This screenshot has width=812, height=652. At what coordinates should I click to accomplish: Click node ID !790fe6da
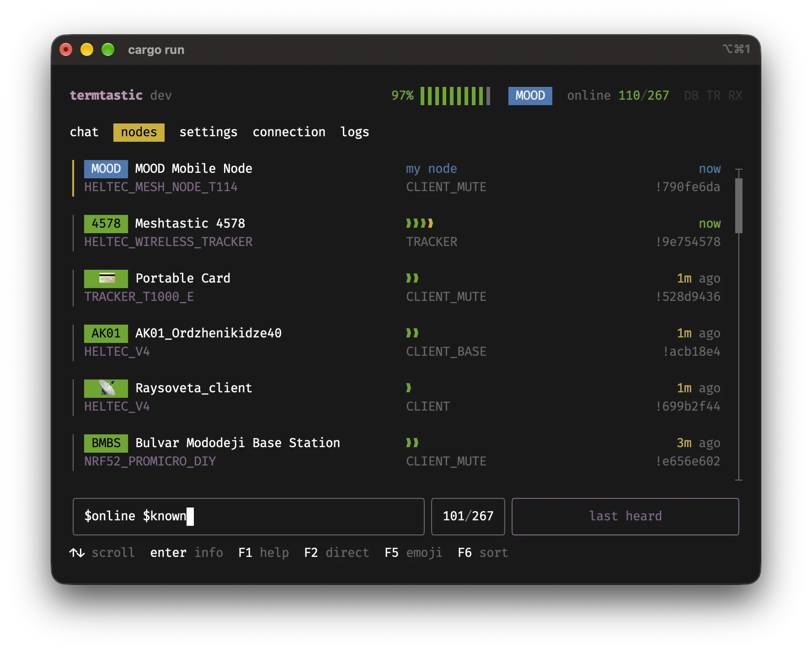(688, 187)
